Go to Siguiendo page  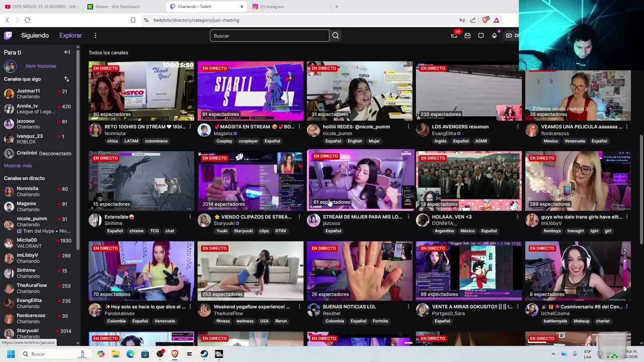pos(35,36)
